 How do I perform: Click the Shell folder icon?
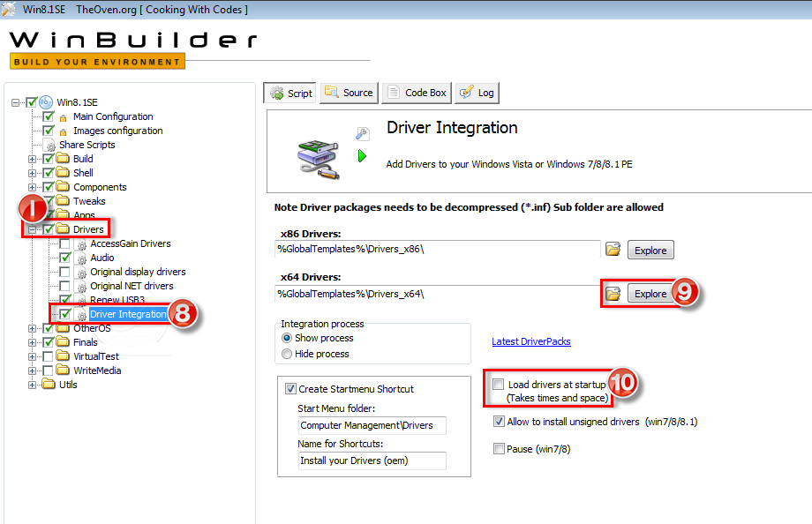click(63, 172)
